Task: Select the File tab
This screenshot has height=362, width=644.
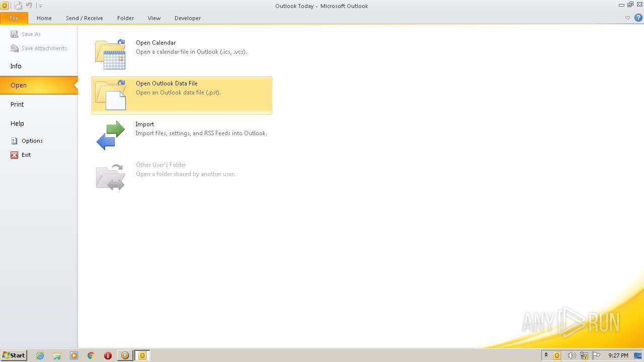Action: tap(14, 18)
